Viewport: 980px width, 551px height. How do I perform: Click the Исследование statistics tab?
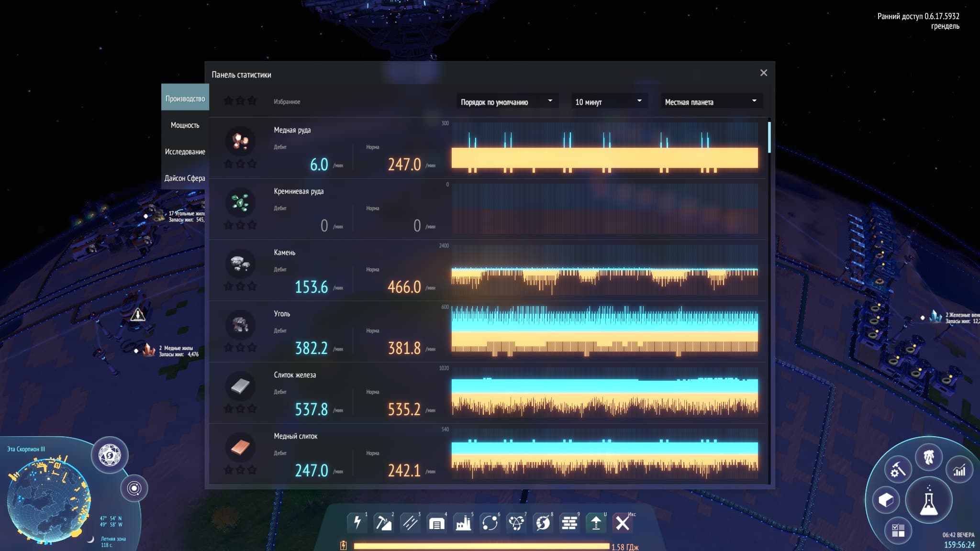tap(185, 152)
